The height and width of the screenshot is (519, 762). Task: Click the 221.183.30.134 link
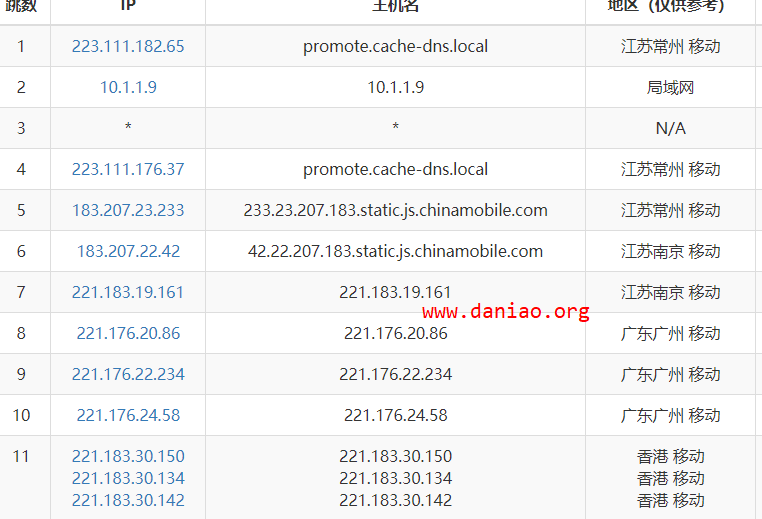pyautogui.click(x=128, y=478)
